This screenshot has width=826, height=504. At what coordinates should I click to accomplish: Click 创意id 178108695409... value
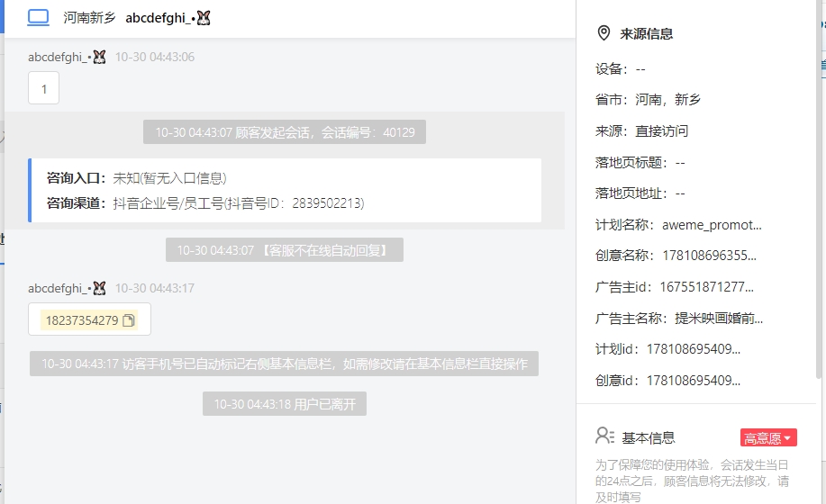coord(694,381)
